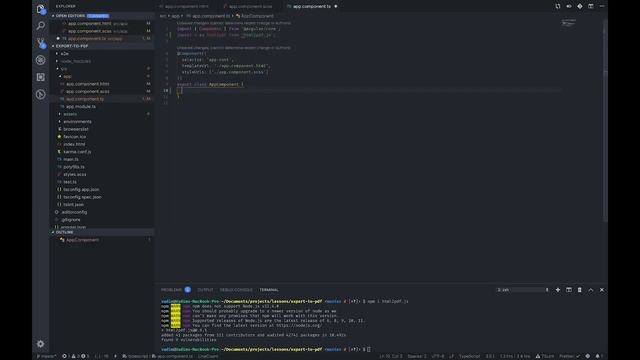Kill the terminal with the trash icon
640x360 pixels.
tap(580, 290)
